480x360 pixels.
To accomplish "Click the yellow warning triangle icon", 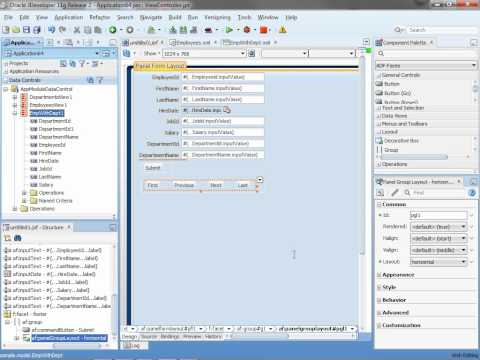I will coord(282,30).
